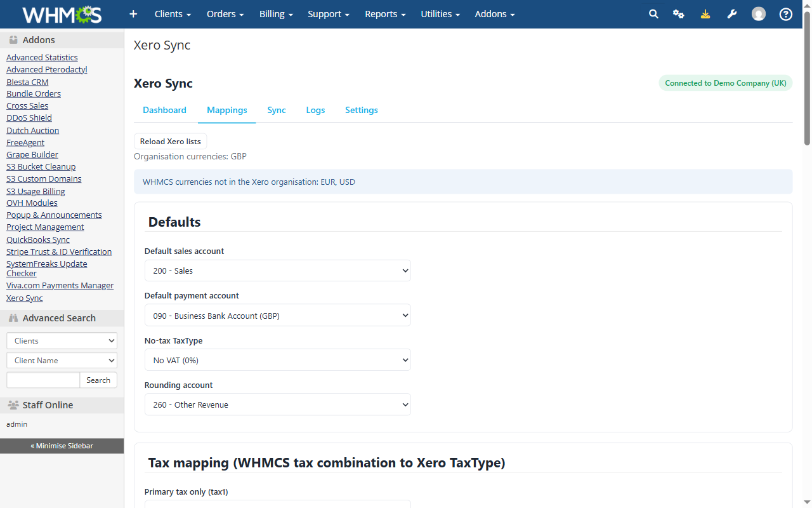The image size is (812, 508).
Task: Click the Advanced Search binoculars icon
Action: click(x=13, y=318)
